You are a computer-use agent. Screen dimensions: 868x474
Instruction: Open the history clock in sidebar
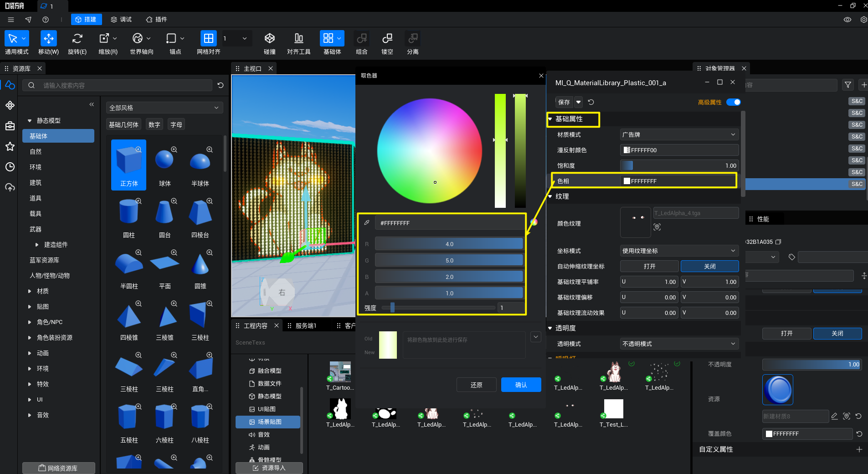10,167
